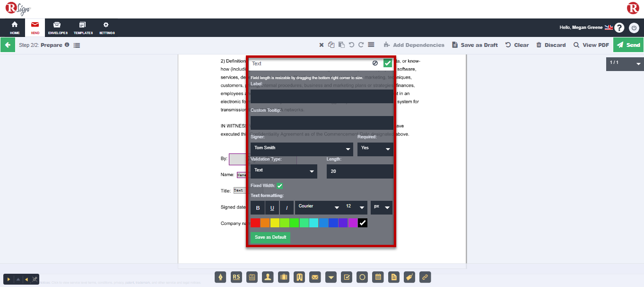
Task: Click the undo arrow in toolbar
Action: pos(351,45)
